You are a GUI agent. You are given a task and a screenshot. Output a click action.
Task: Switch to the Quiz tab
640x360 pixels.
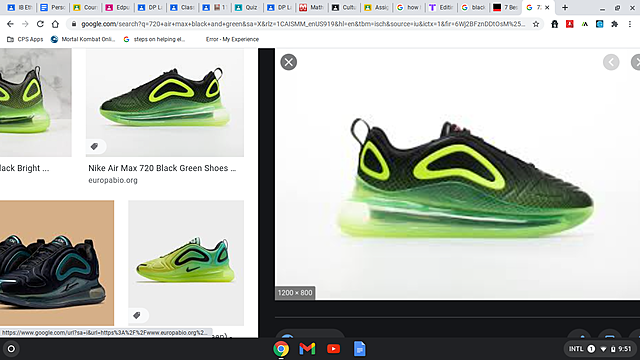pyautogui.click(x=247, y=7)
